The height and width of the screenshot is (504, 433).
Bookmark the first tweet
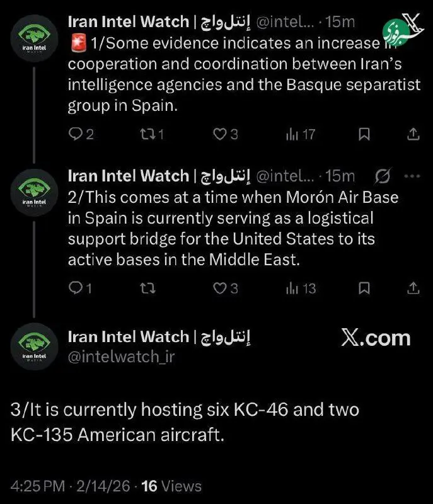pyautogui.click(x=364, y=134)
